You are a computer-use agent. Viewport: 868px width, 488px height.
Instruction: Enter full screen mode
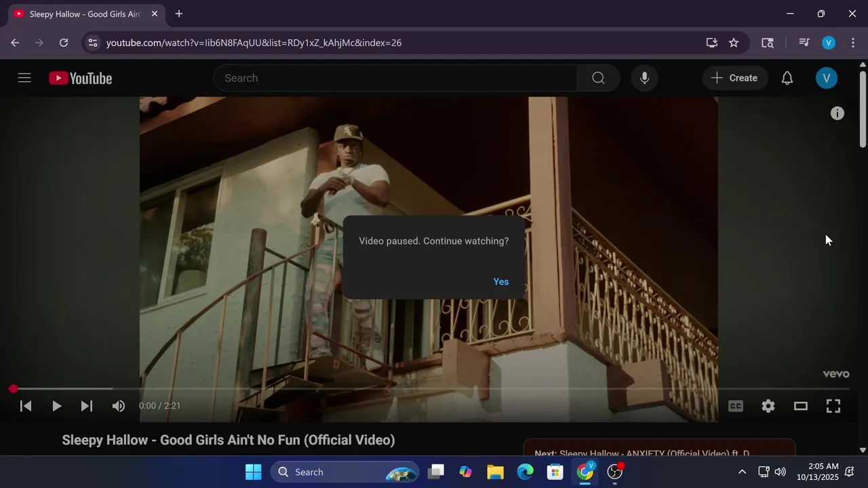833,406
